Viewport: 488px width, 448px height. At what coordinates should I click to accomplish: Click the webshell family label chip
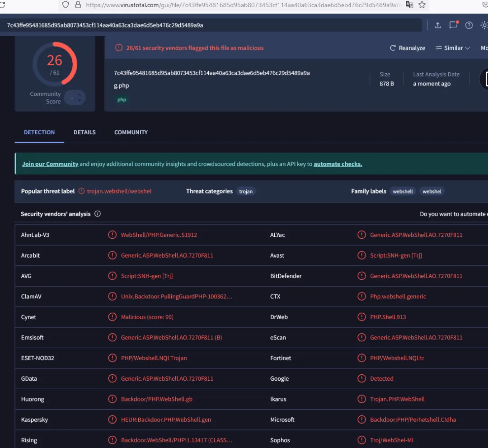click(403, 192)
